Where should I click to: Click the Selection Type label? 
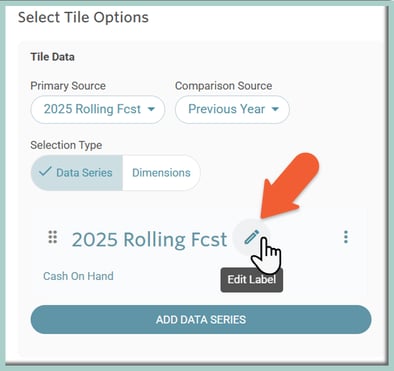66,145
